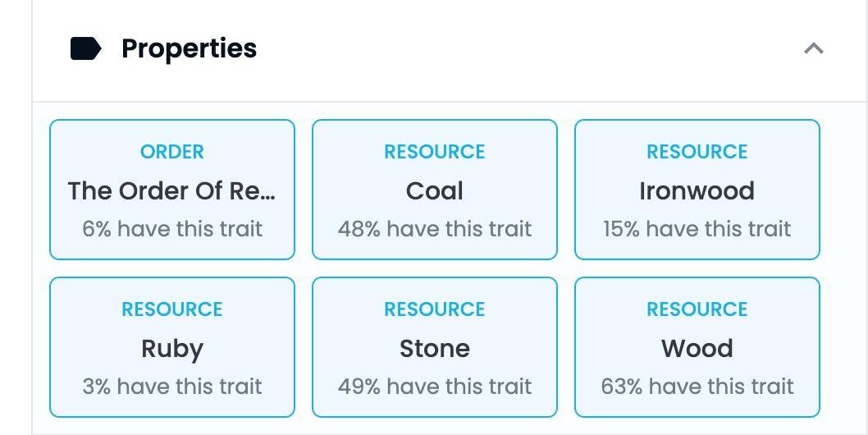
Task: Click RESOURCE label above Ironwood
Action: (x=697, y=151)
